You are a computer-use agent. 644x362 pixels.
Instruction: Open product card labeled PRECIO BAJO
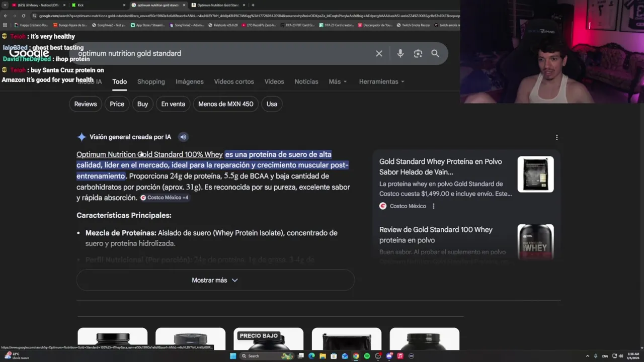[x=268, y=339]
